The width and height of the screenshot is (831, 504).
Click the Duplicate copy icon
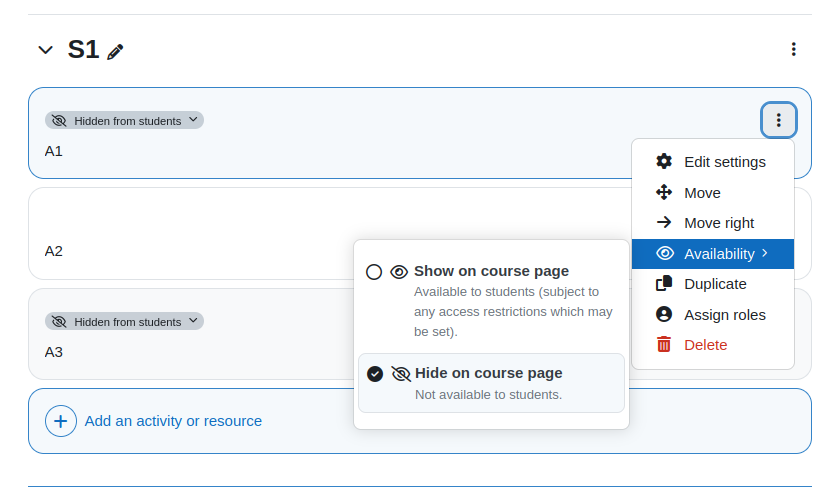pyautogui.click(x=664, y=284)
